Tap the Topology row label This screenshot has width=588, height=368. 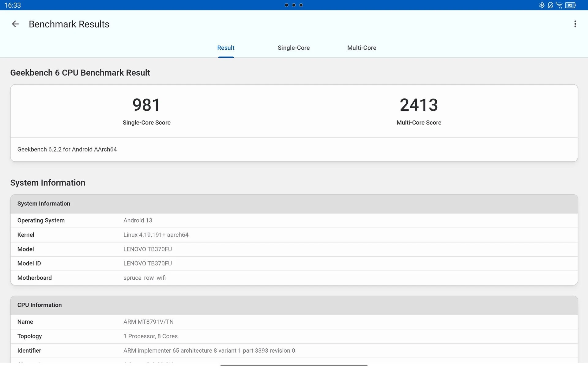click(30, 336)
